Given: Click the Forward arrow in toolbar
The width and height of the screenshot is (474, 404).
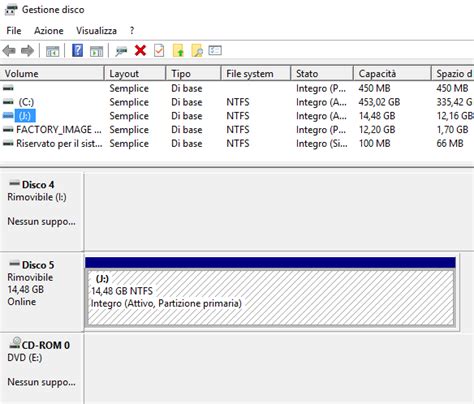Looking at the screenshot, I should (x=27, y=51).
